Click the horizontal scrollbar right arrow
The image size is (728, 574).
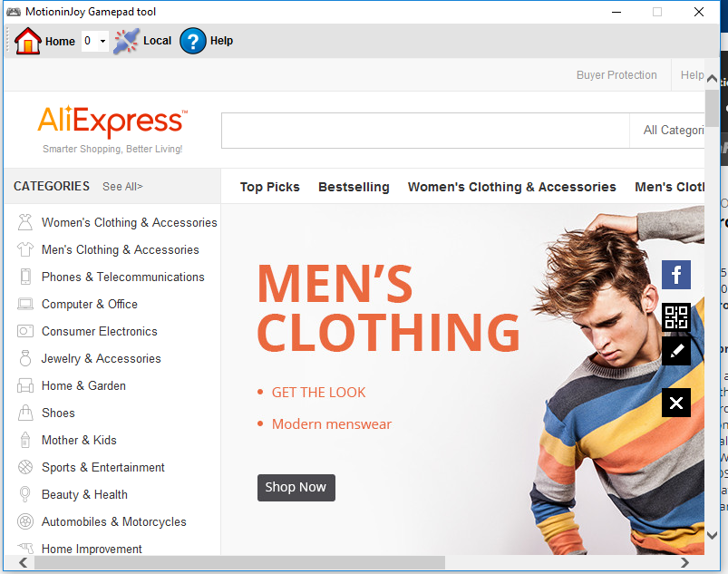[684, 562]
